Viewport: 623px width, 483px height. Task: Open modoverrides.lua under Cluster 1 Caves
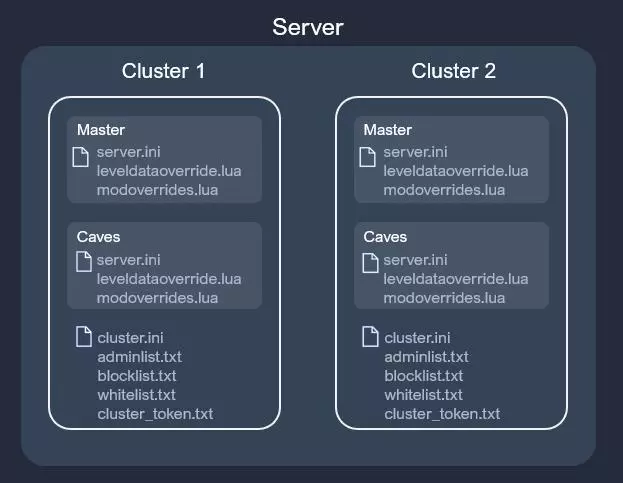point(157,297)
